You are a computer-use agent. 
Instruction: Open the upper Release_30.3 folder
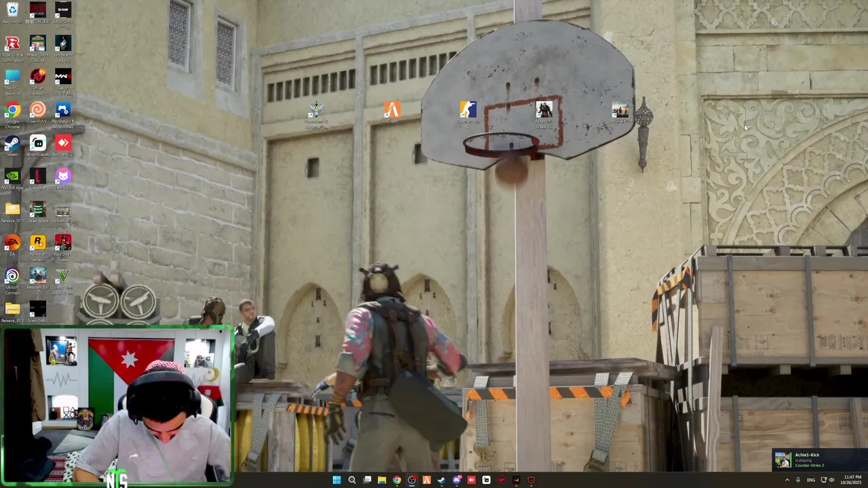pos(12,212)
